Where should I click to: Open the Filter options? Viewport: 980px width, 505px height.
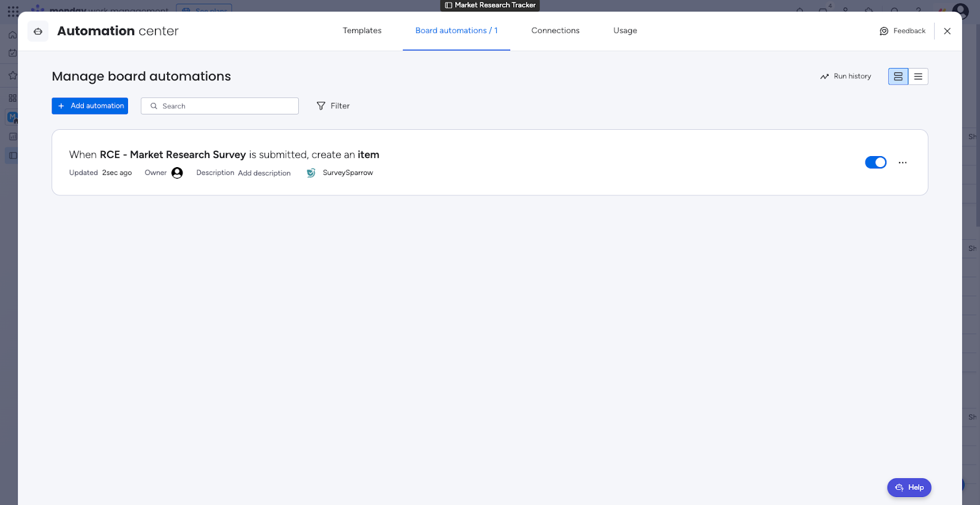pos(333,106)
